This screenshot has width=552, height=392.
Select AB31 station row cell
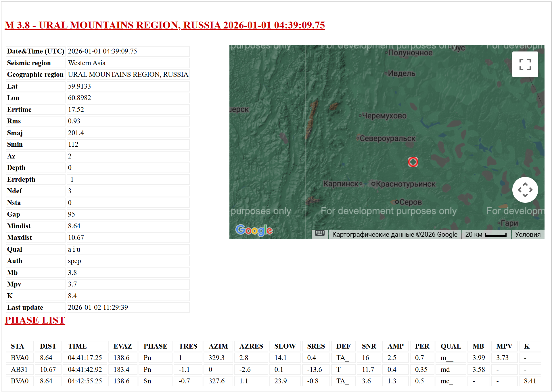(x=19, y=370)
